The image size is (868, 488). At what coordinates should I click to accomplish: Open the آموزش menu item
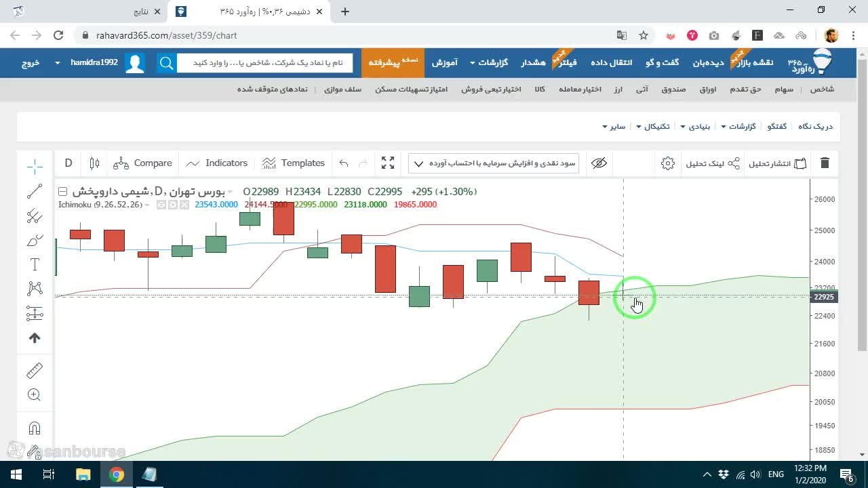pos(444,62)
